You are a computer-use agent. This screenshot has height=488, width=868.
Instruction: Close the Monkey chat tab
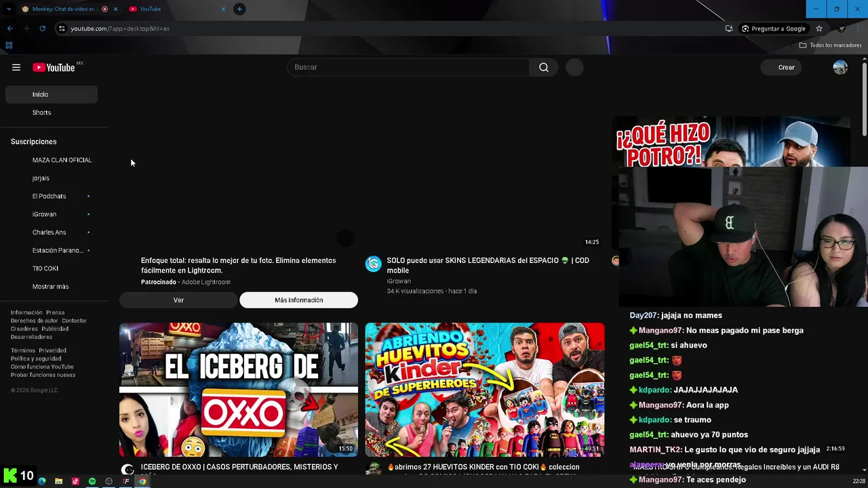[x=115, y=9]
